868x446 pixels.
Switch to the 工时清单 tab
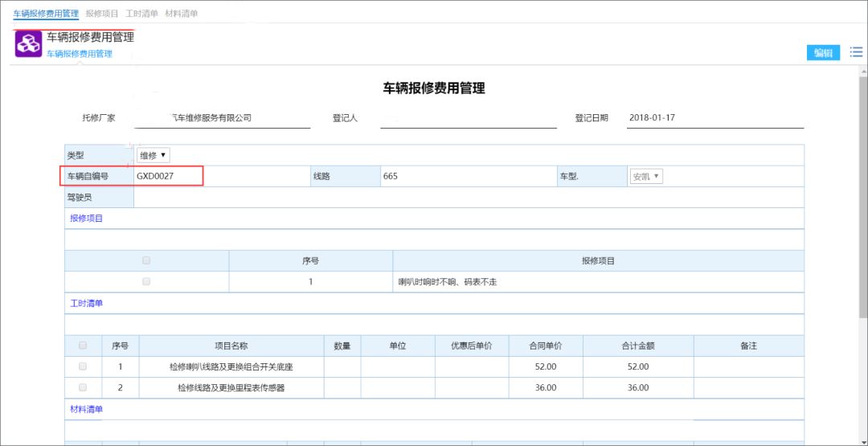point(141,14)
